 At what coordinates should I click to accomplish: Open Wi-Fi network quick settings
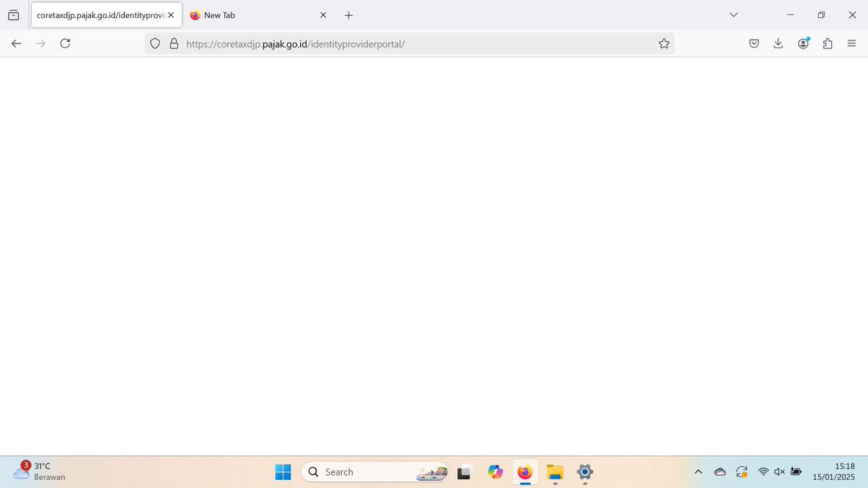pyautogui.click(x=763, y=472)
